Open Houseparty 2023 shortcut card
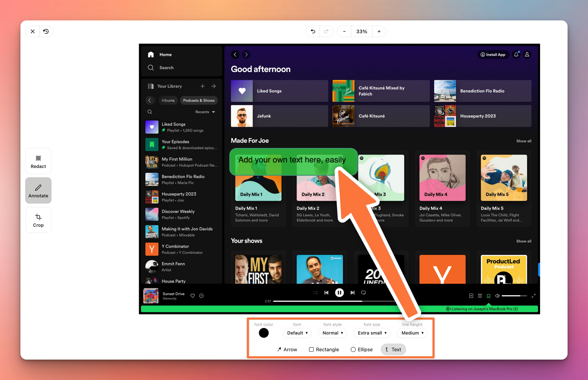Screen dimensions: 588x380 click(x=483, y=116)
